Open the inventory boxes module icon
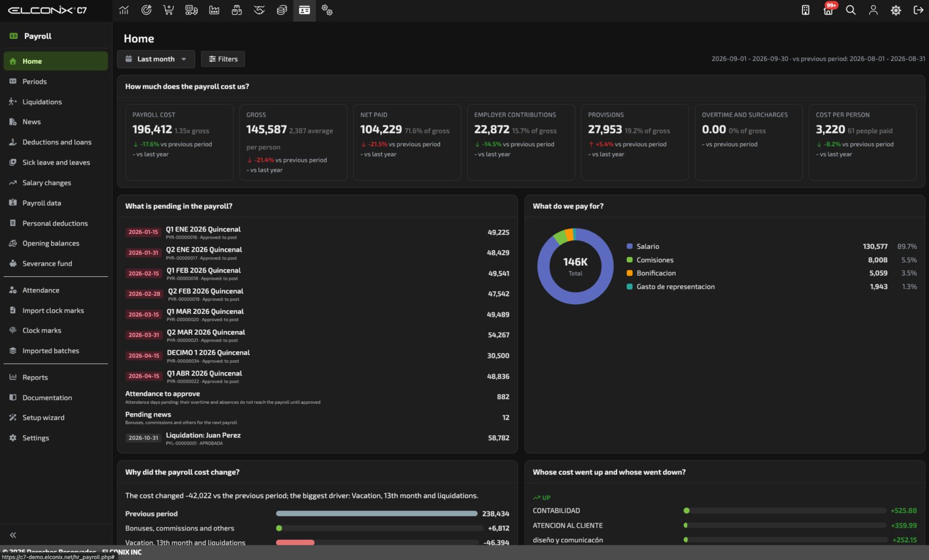929x560 pixels. click(236, 10)
